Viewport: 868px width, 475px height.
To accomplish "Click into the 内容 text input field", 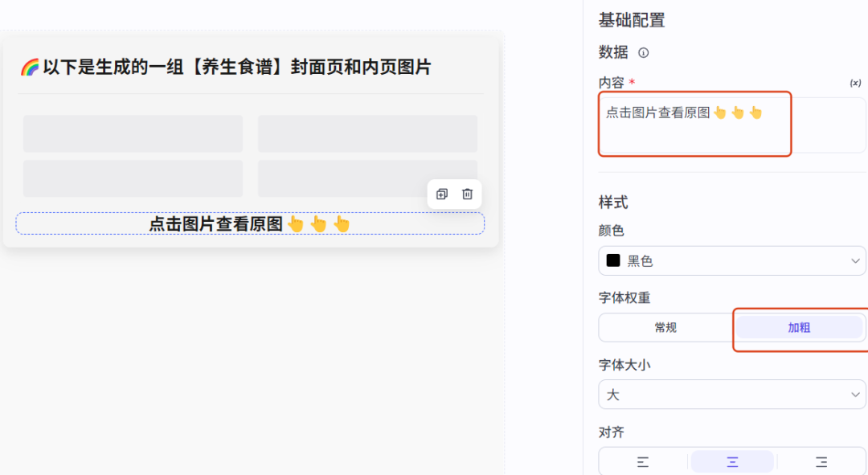I will point(732,125).
